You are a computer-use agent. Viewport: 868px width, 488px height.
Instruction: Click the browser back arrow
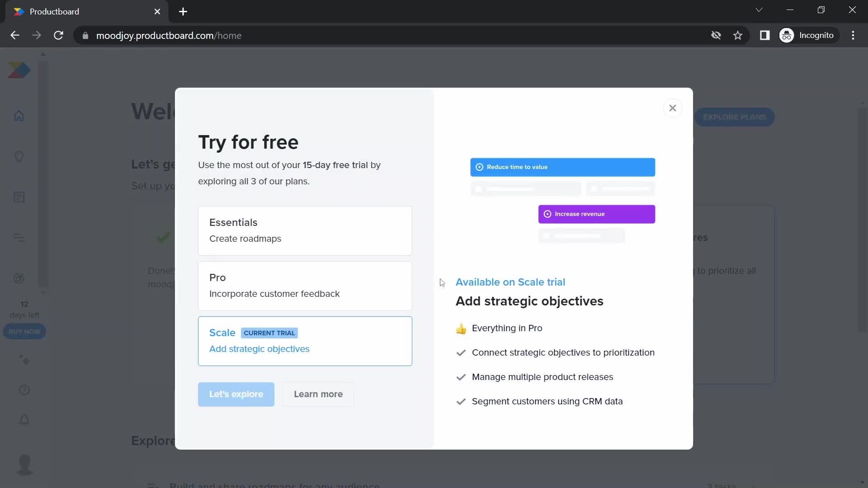[x=15, y=35]
